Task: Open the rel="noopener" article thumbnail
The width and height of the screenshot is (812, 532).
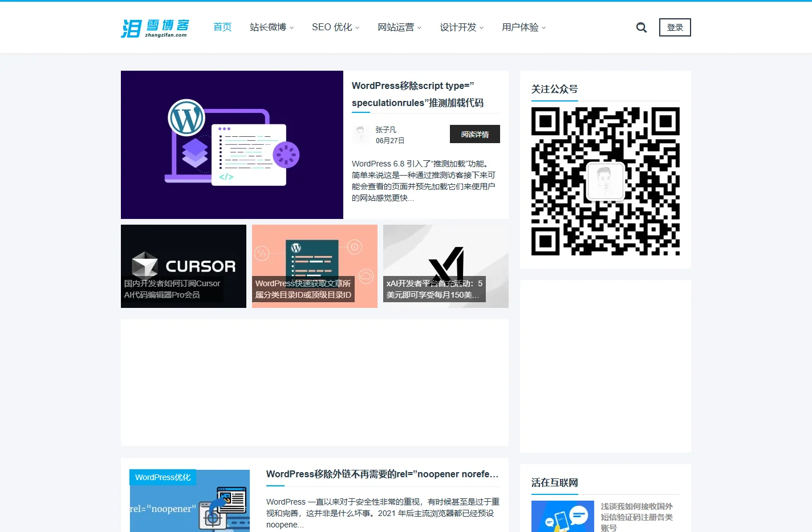Action: pos(190,501)
